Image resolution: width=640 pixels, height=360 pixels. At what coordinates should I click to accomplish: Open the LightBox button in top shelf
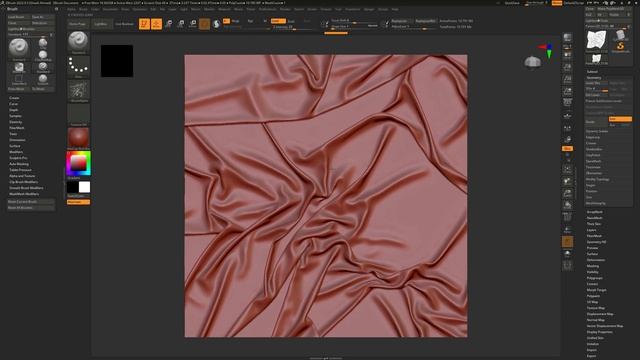pos(101,24)
